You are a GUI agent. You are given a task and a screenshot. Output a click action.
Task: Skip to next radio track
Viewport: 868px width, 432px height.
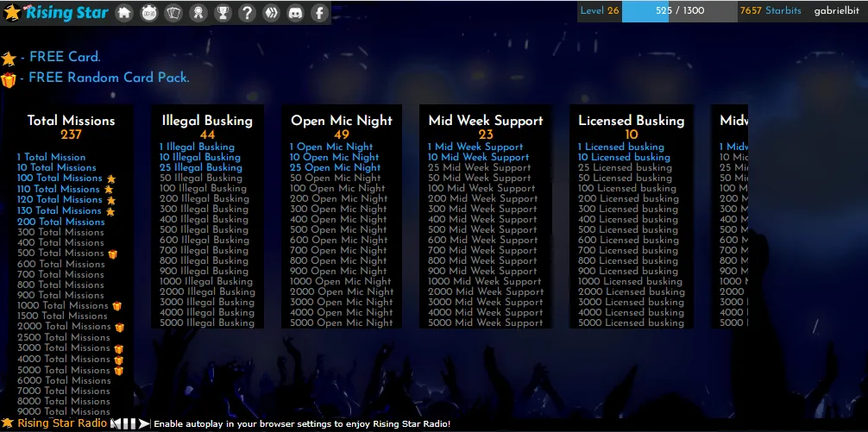(x=144, y=423)
